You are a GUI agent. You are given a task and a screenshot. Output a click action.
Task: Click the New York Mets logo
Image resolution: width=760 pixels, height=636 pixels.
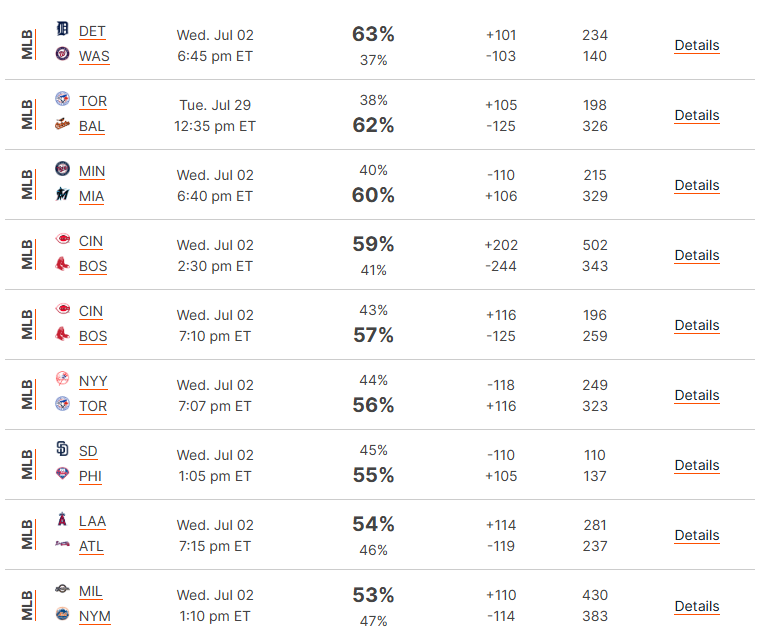coord(63,613)
